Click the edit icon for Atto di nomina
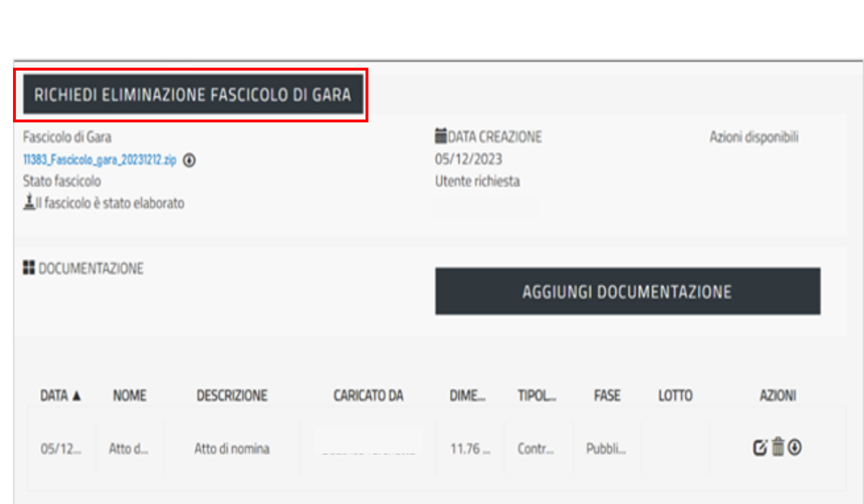 [760, 448]
